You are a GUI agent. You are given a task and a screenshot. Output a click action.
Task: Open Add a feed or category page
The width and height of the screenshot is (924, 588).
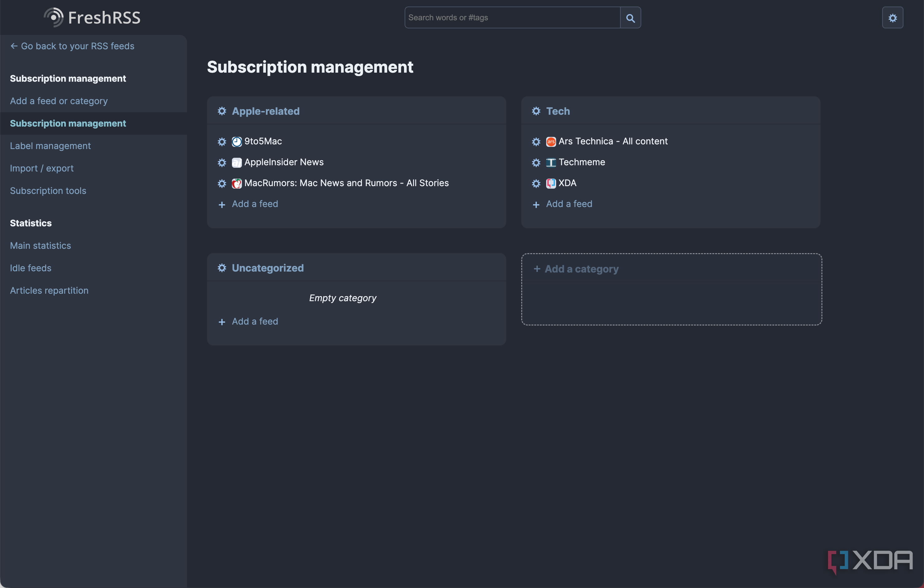(x=59, y=101)
